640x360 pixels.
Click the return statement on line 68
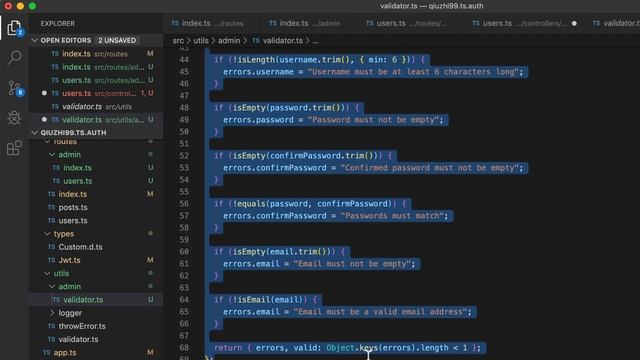pos(347,348)
